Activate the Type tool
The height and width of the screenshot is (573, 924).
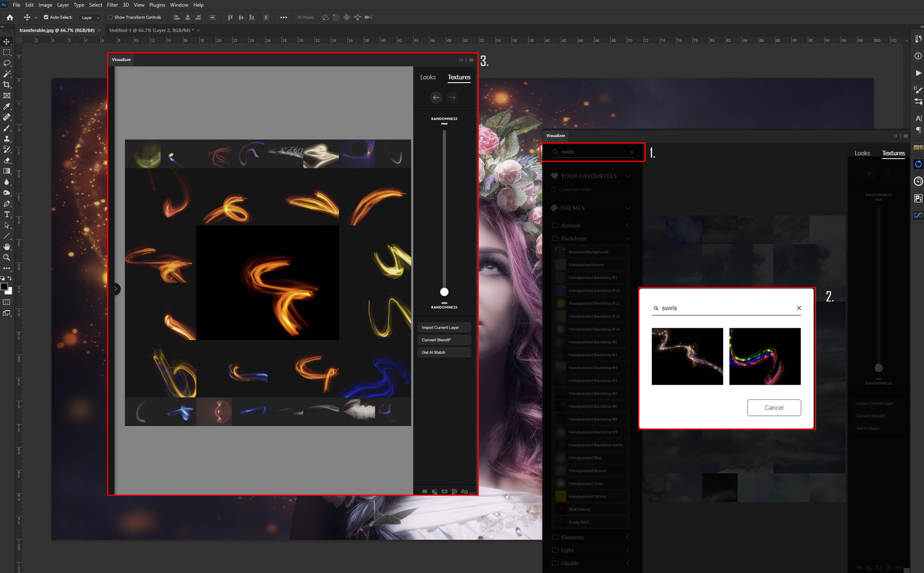pyautogui.click(x=7, y=214)
